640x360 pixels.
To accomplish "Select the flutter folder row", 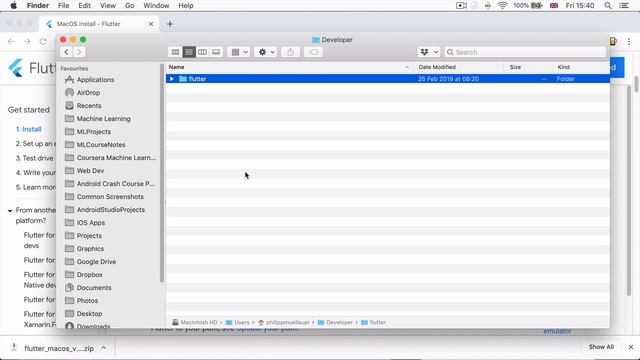I will (388, 79).
